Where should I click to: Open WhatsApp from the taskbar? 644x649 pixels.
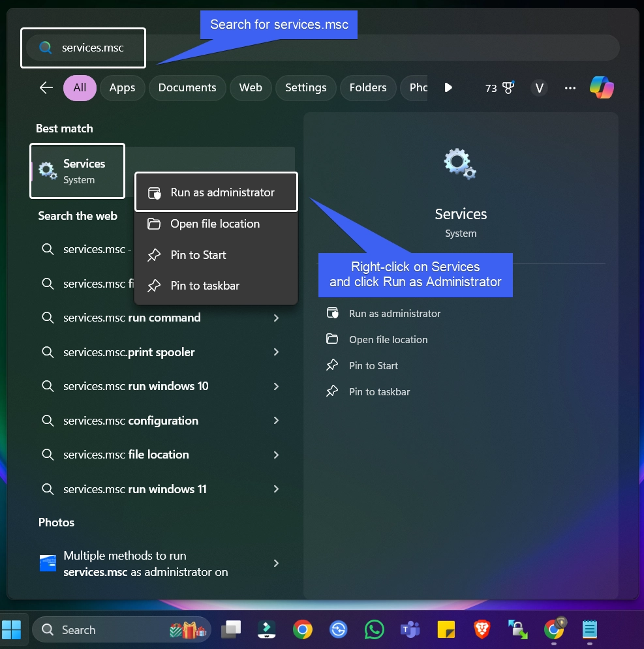(x=374, y=629)
